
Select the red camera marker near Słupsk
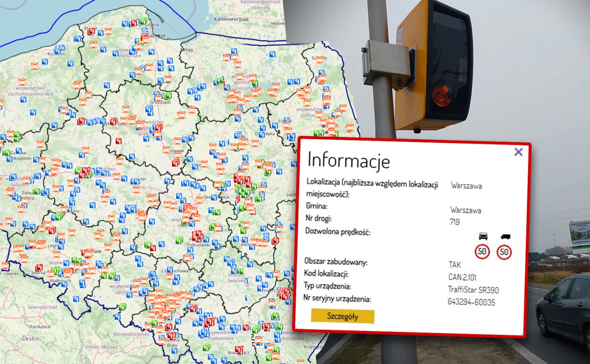[x=91, y=31]
